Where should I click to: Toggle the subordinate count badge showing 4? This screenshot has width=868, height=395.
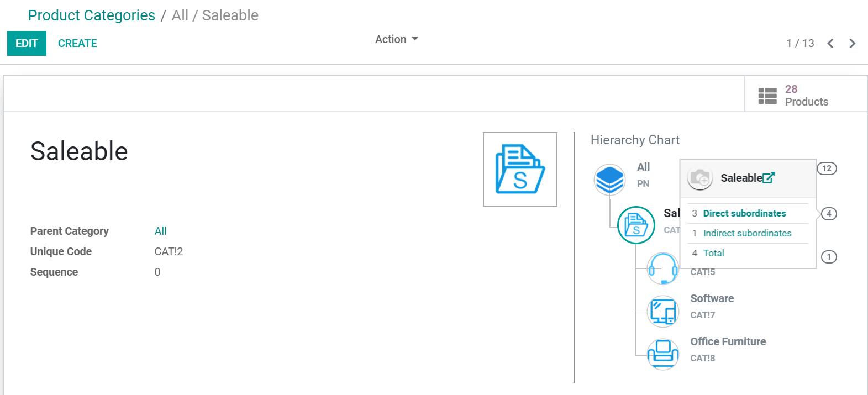tap(829, 214)
